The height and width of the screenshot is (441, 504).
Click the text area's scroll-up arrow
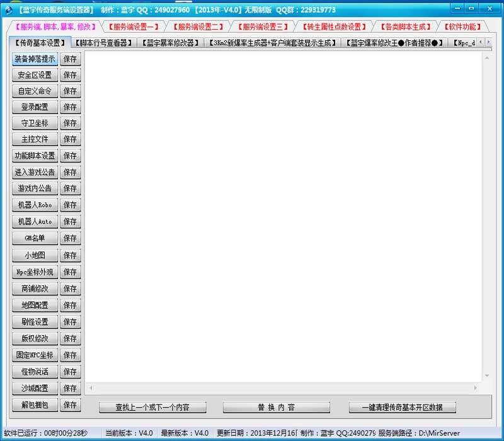(x=486, y=57)
